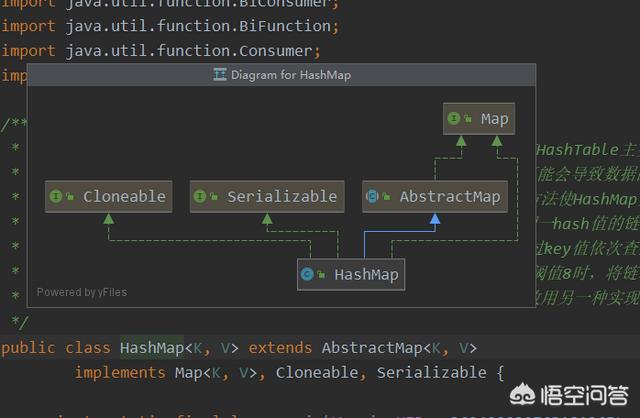Click the HashMap class icon in diagram
Screen dimensions: 640x418
click(308, 274)
